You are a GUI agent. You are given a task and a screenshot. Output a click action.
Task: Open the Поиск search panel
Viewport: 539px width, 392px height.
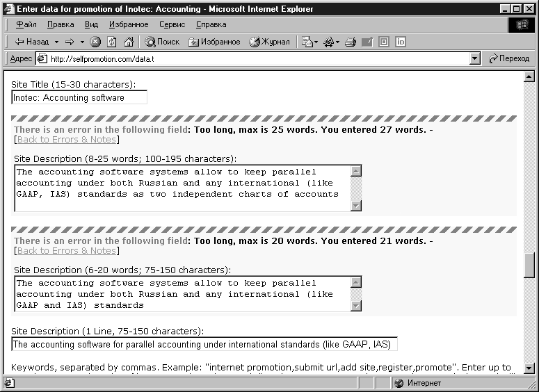pos(162,42)
